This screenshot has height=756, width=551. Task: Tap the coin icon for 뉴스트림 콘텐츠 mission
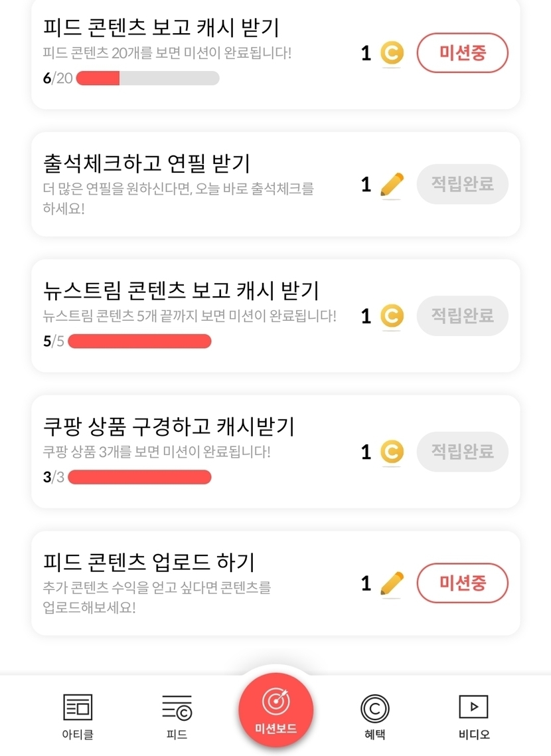tap(392, 316)
